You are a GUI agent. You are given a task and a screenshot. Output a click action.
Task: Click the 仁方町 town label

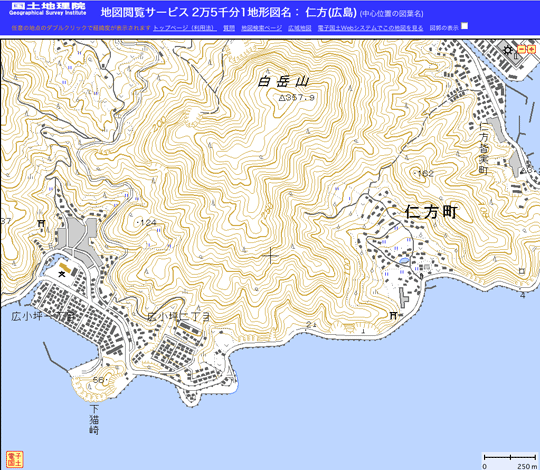[x=431, y=211]
